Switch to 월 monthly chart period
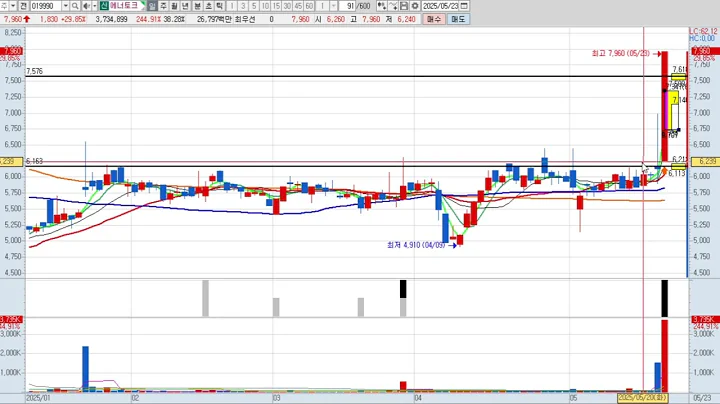The height and width of the screenshot is (404, 720). [174, 6]
